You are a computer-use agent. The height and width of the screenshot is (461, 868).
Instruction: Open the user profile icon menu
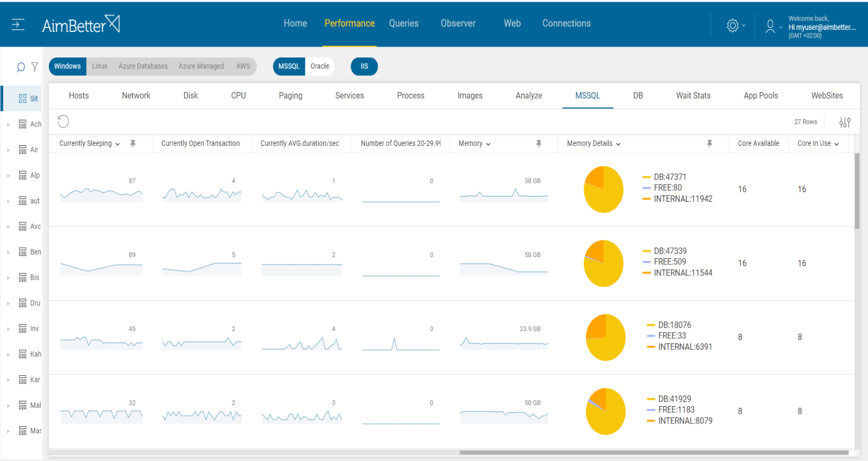pos(770,27)
